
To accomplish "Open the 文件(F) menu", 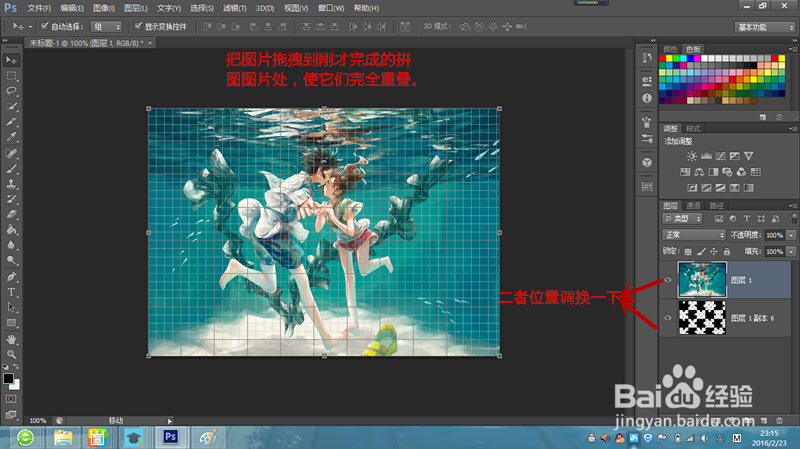I will 39,8.
